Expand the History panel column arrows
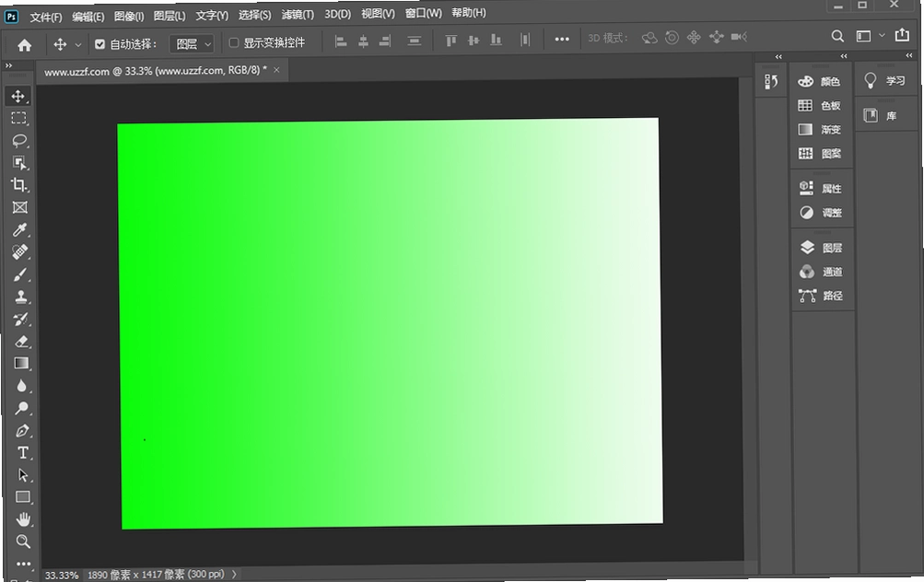The height and width of the screenshot is (582, 924). (x=778, y=56)
